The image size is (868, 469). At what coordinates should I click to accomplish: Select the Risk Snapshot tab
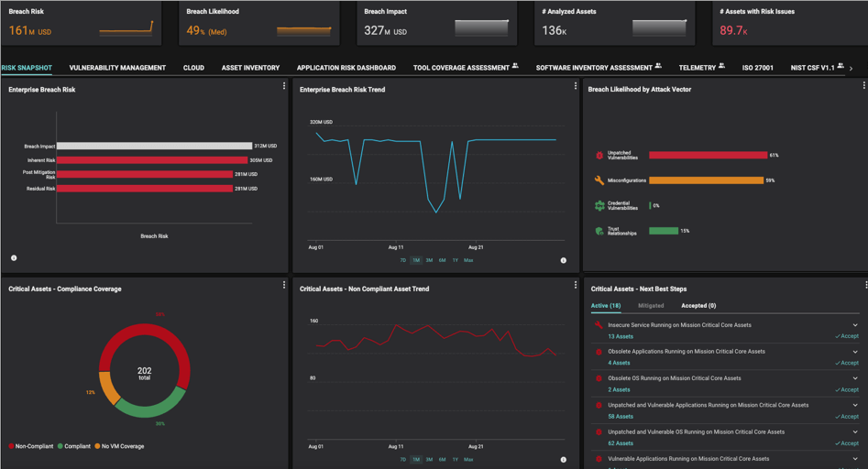(x=27, y=68)
